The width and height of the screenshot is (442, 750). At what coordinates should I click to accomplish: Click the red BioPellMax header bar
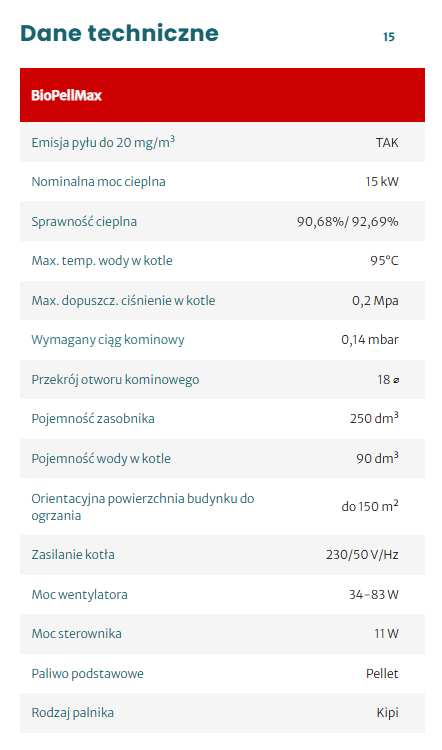click(222, 95)
